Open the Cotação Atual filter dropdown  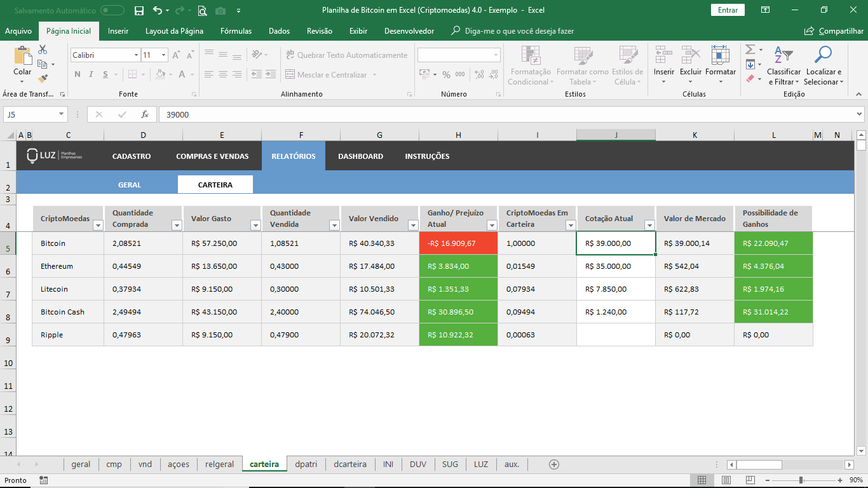pos(649,225)
